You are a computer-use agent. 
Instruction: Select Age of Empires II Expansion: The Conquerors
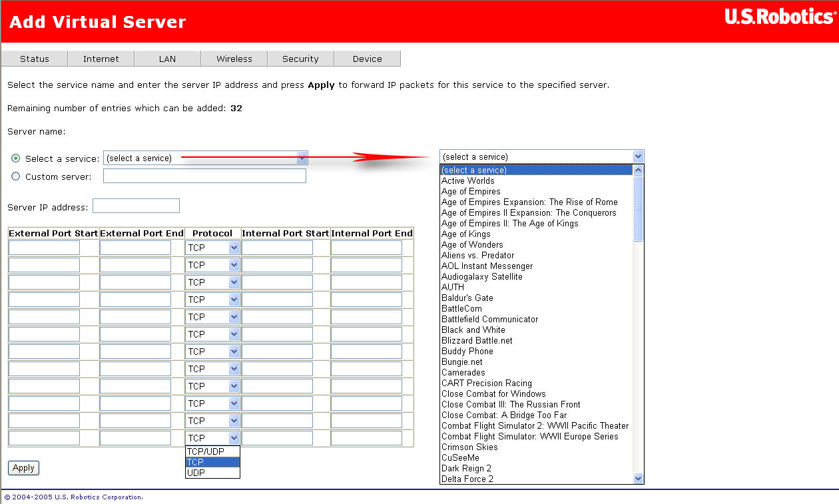(x=537, y=212)
